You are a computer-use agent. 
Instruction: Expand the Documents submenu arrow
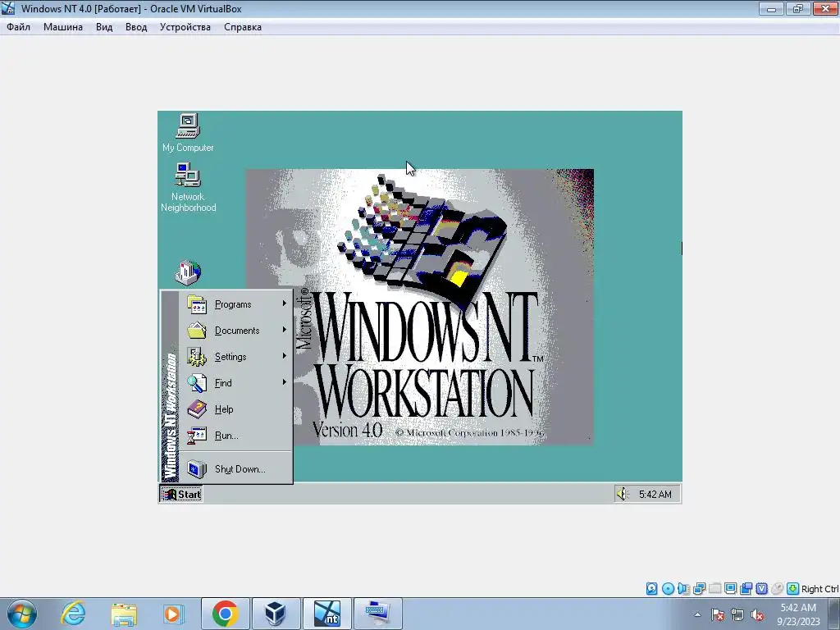(x=285, y=330)
